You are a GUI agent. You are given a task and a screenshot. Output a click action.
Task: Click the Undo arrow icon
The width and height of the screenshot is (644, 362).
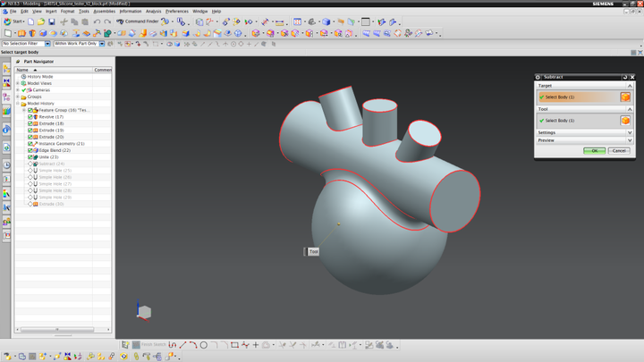pyautogui.click(x=97, y=21)
